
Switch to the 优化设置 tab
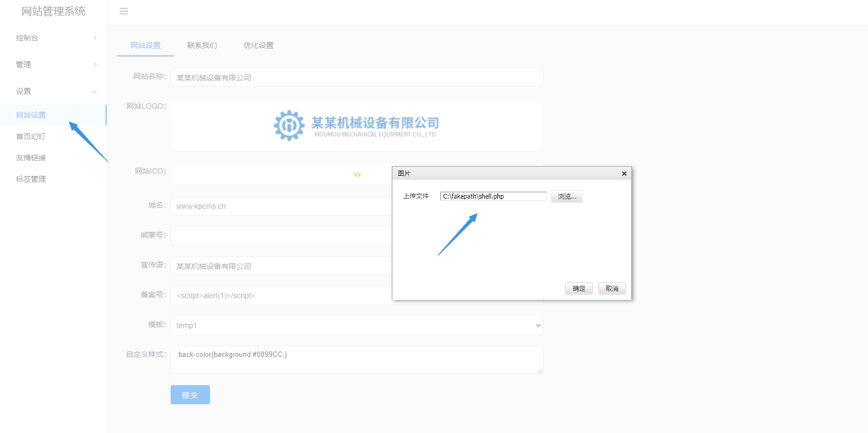click(x=259, y=45)
